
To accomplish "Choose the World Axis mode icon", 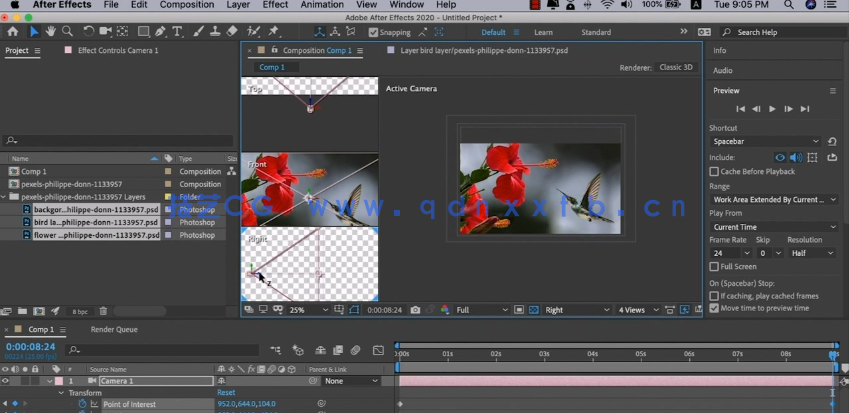I will tap(335, 32).
